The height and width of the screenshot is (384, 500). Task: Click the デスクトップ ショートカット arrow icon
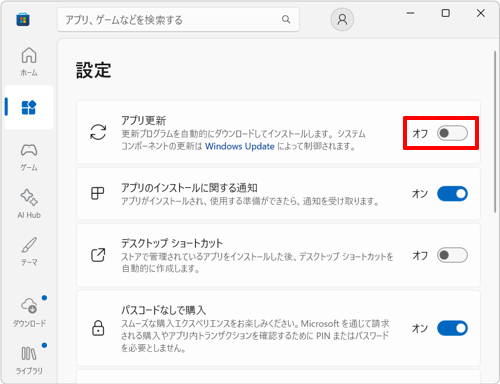click(98, 255)
